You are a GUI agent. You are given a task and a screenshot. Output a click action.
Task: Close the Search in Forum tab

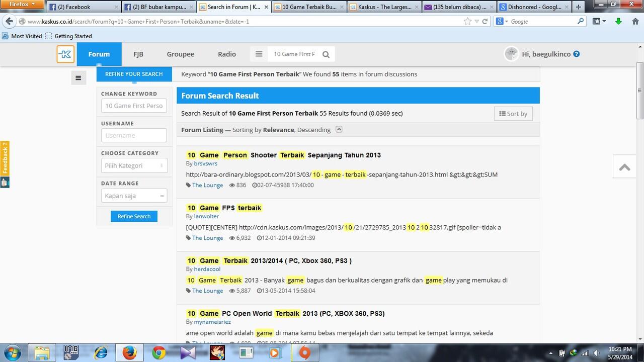tap(266, 7)
